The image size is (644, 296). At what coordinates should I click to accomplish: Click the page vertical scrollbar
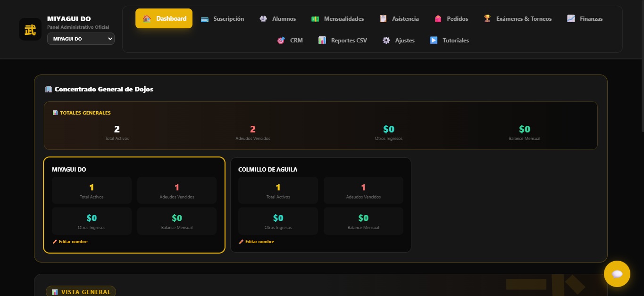coord(641,66)
